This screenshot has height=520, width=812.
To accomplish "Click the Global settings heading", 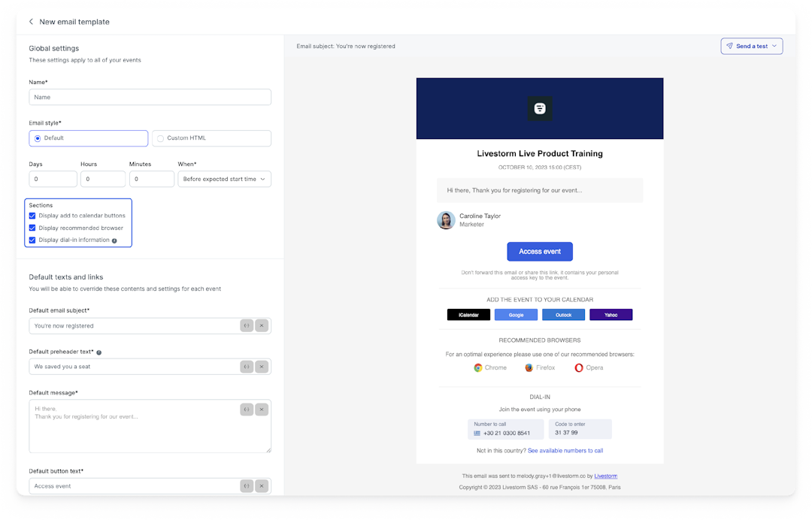I will 54,49.
